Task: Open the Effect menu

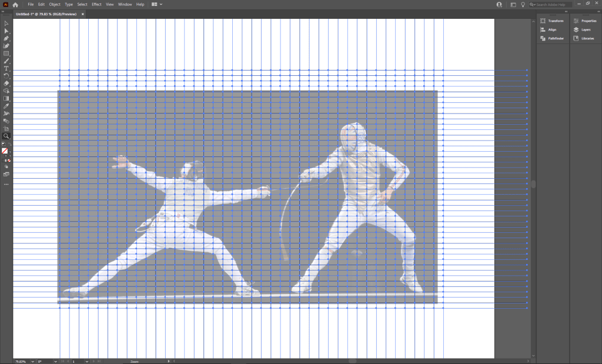Action: tap(96, 4)
